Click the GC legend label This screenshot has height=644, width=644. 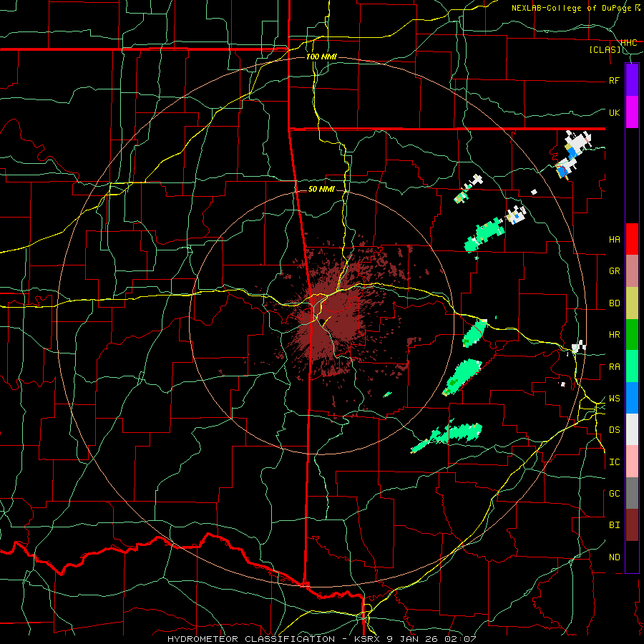[614, 494]
